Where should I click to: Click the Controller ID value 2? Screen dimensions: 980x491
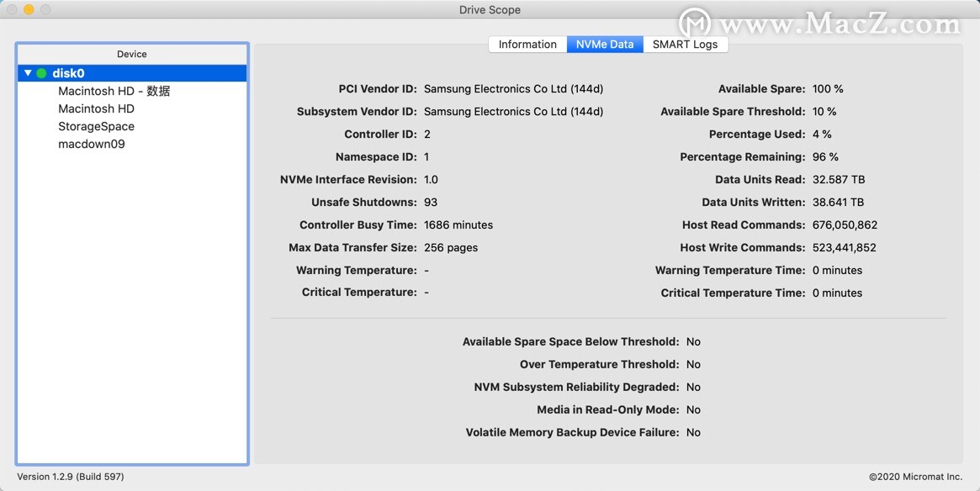point(426,135)
